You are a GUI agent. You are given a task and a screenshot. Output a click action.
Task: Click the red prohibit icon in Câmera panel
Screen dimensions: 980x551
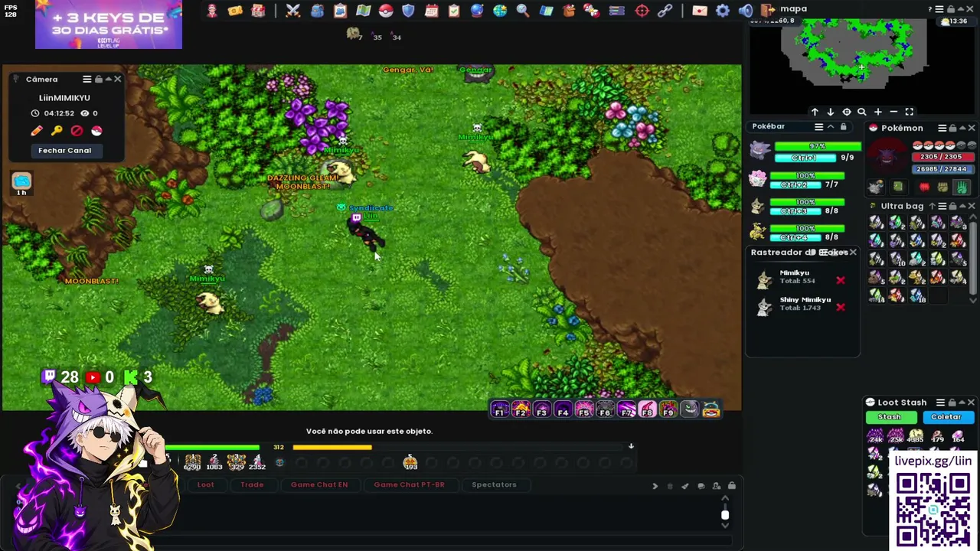click(77, 131)
